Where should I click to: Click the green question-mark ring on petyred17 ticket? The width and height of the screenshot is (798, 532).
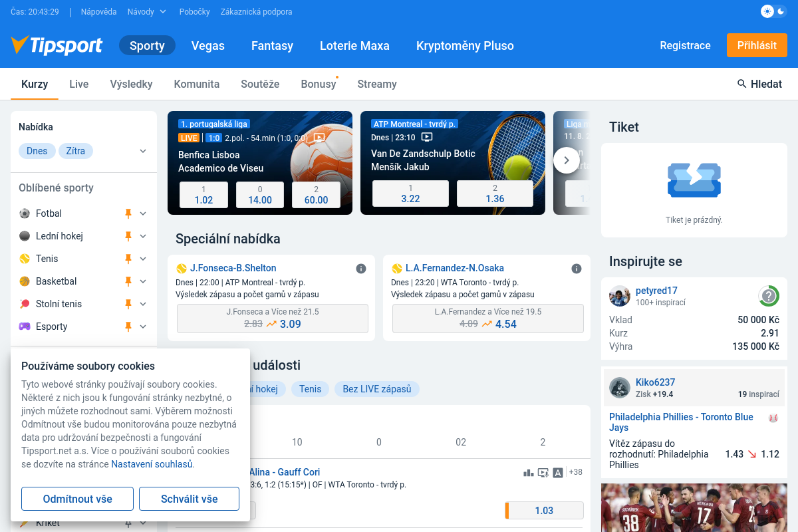point(769,296)
